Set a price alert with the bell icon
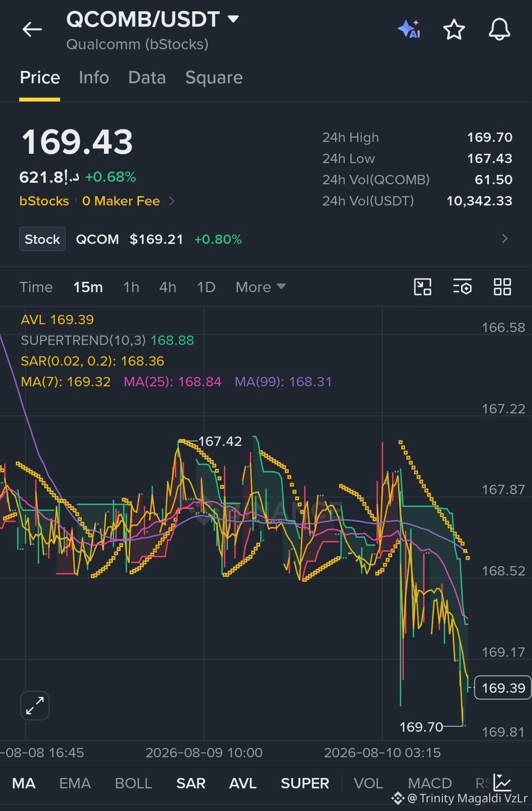 pos(499,30)
